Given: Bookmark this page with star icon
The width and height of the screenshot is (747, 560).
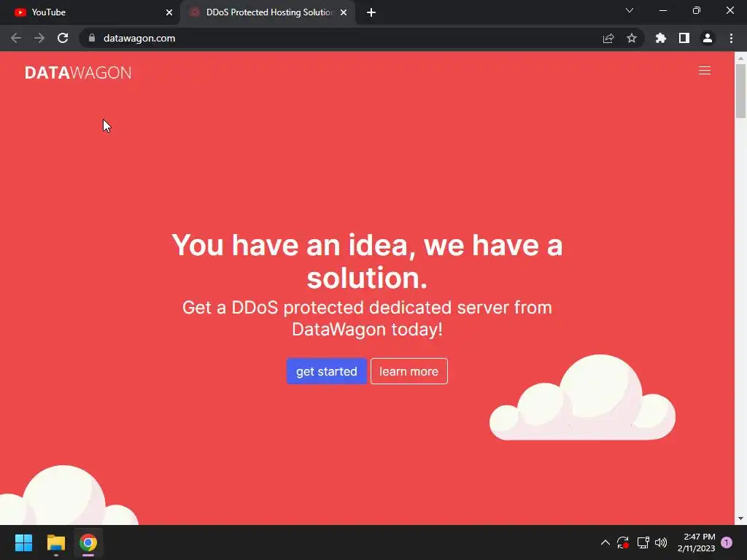Looking at the screenshot, I should tap(632, 38).
